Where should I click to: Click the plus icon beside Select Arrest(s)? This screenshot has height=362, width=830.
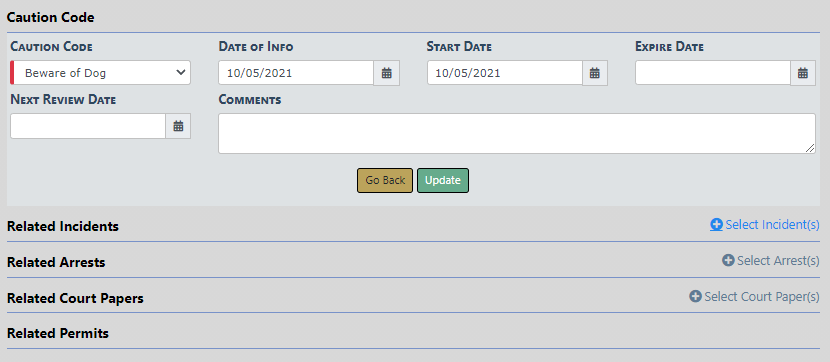728,260
